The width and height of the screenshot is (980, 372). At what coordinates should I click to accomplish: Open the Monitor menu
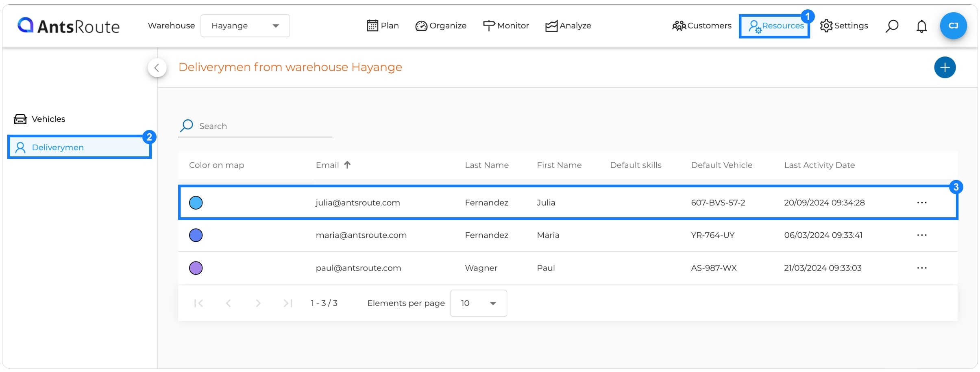coord(506,26)
